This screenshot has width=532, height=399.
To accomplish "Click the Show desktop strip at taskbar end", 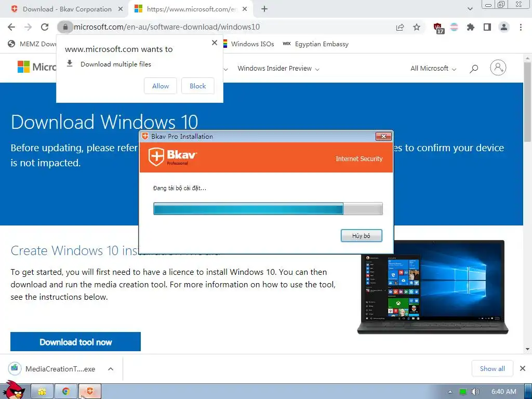I will click(528, 392).
